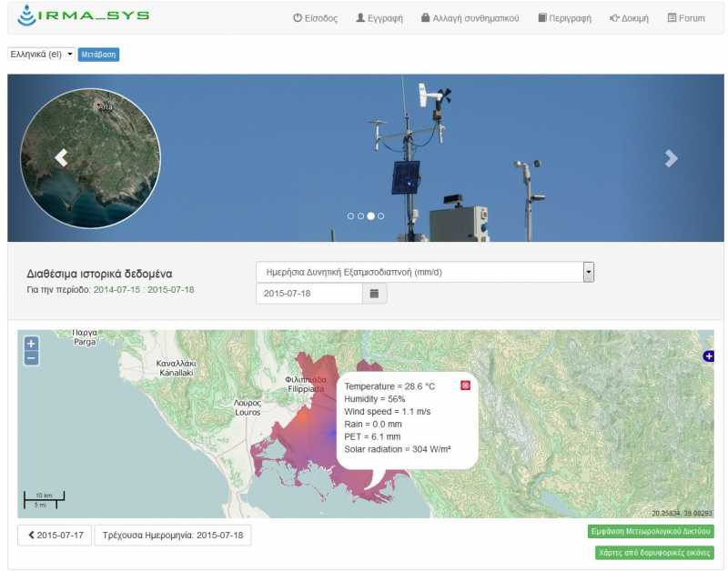The width and height of the screenshot is (728, 571).
Task: Click the date input field 2015-07-18
Action: tap(309, 294)
